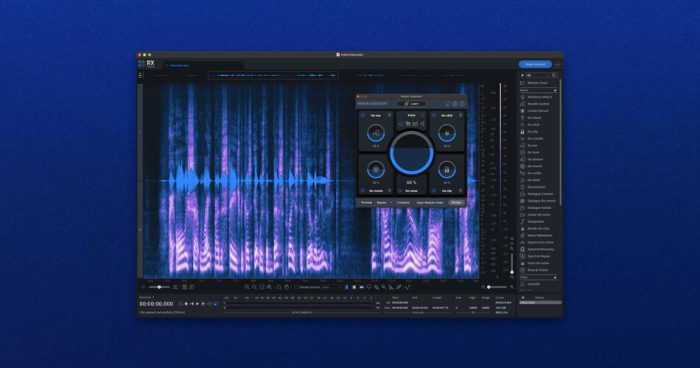Open the Breath Control module

[538, 104]
